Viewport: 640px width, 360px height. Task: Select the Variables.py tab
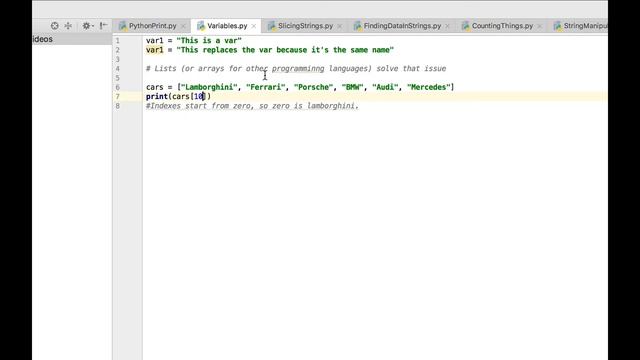(x=227, y=26)
